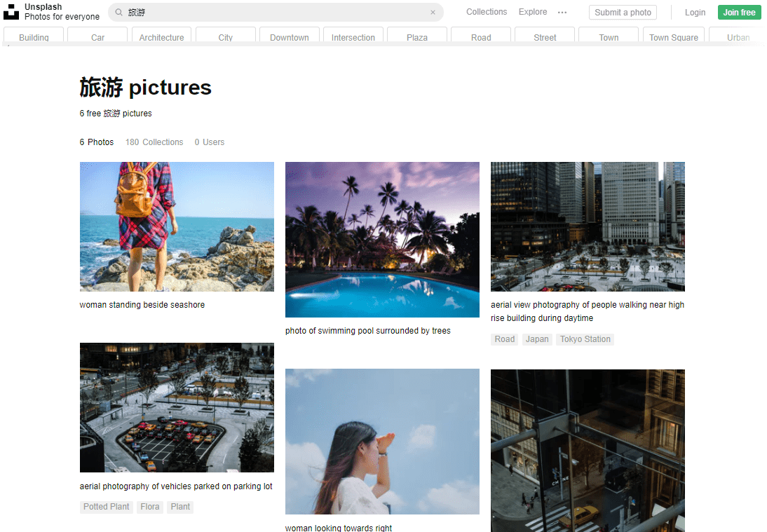
Task: Open the swimming pool with palm trees photo
Action: click(x=382, y=240)
